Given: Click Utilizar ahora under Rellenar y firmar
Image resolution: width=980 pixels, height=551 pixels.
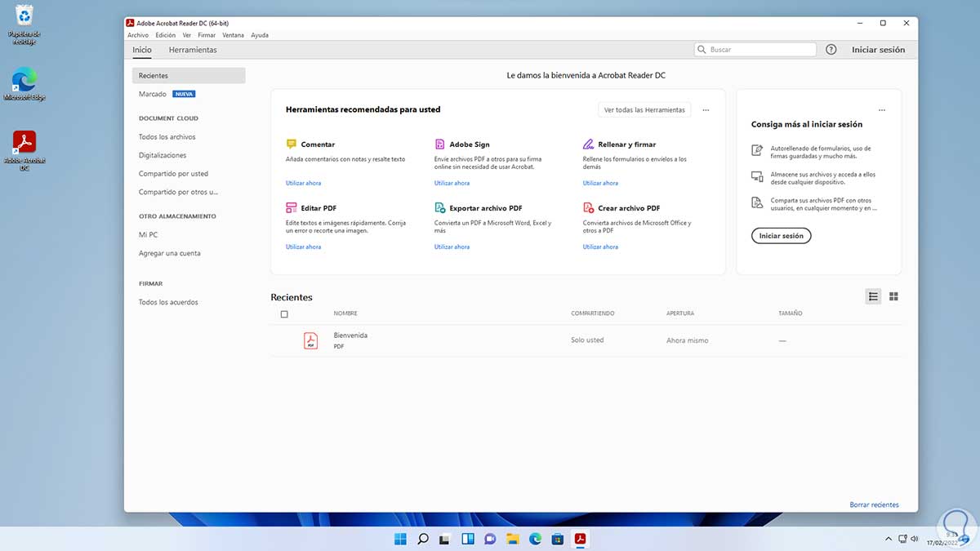Looking at the screenshot, I should tap(600, 183).
